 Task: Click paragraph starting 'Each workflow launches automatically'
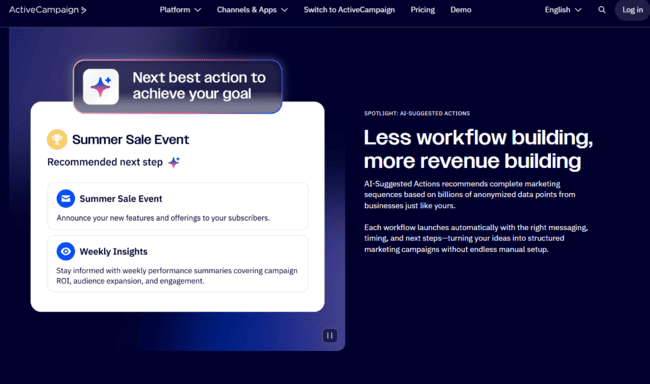tap(476, 238)
